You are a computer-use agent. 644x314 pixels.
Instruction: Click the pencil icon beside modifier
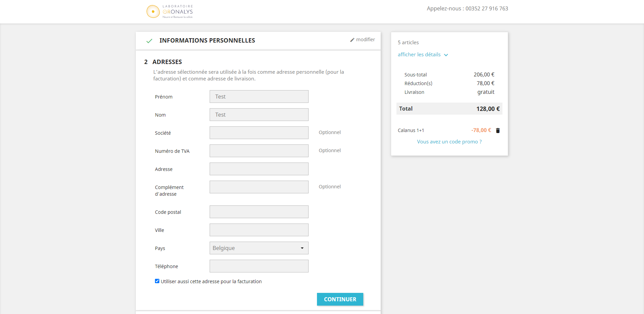[x=352, y=40]
